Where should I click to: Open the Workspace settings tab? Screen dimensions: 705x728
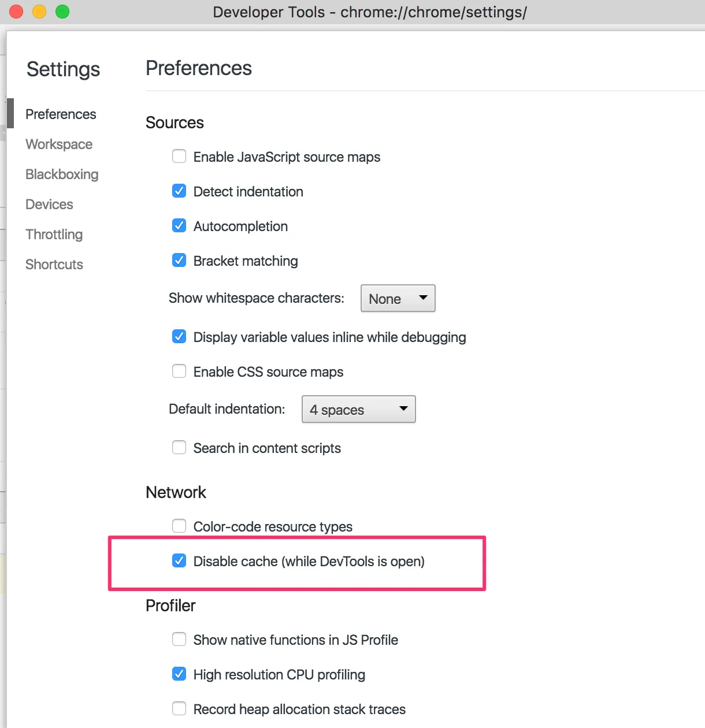point(59,144)
